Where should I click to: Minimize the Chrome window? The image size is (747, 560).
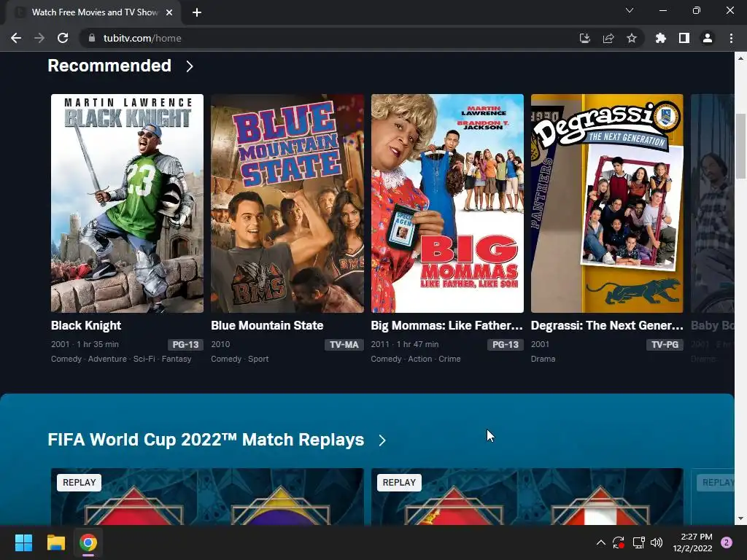pyautogui.click(x=662, y=10)
